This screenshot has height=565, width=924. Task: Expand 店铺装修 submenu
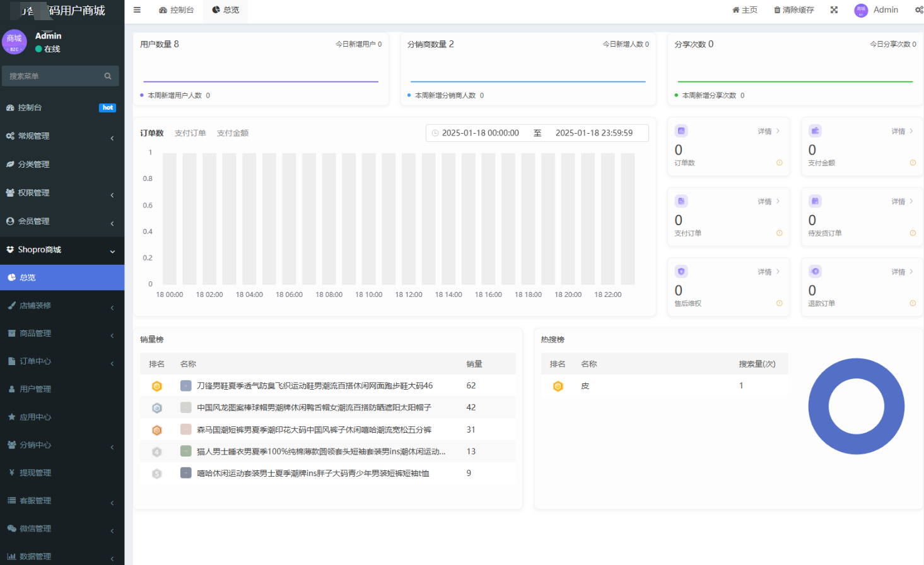62,305
